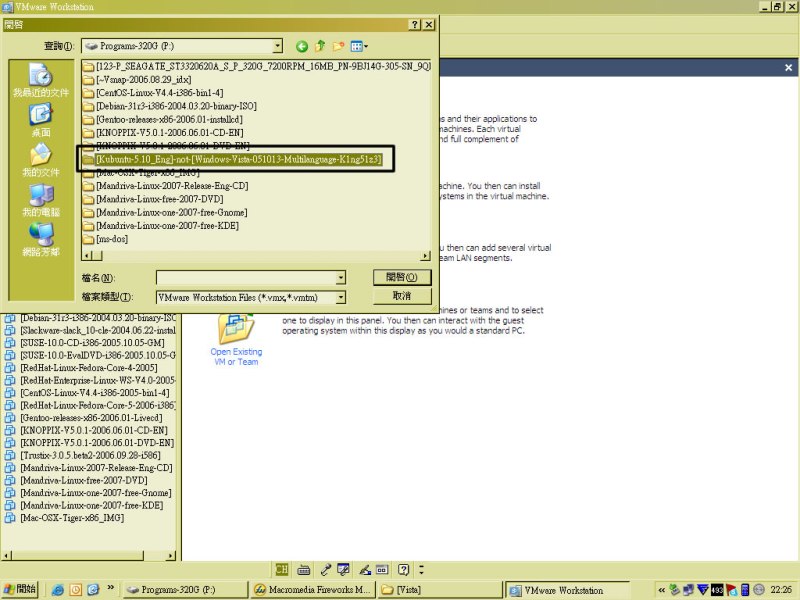The image size is (800, 600).
Task: Click the VM icon beside [Mac-OSX-Tiger-x86_IMG]
Action: click(x=10, y=518)
